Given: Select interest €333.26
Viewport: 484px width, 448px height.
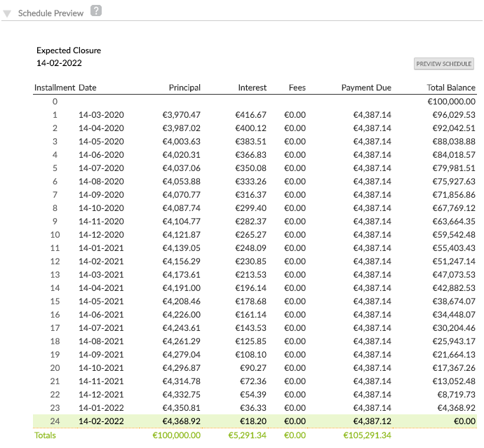Looking at the screenshot, I should 250,182.
